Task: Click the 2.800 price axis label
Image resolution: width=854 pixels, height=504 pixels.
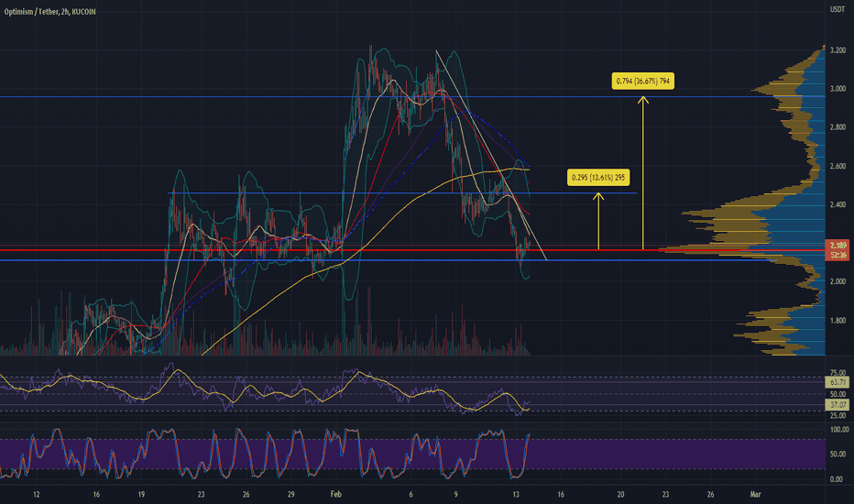Action: click(838, 127)
